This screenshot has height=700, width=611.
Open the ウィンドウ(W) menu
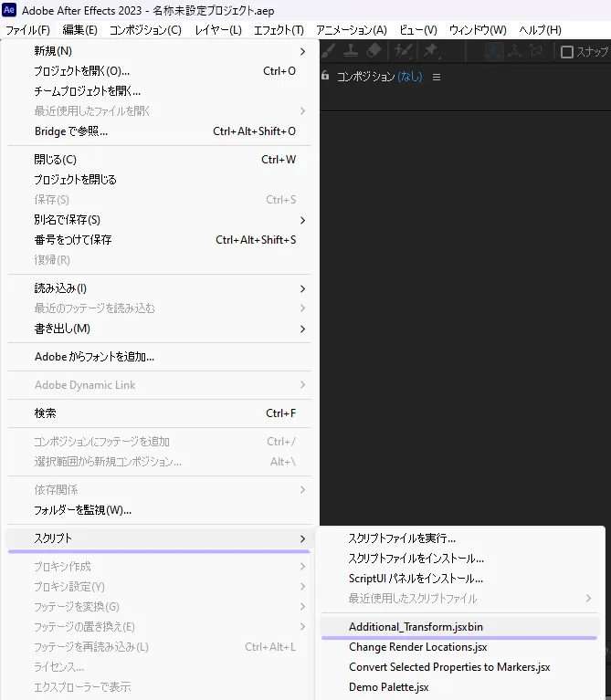pyautogui.click(x=478, y=30)
